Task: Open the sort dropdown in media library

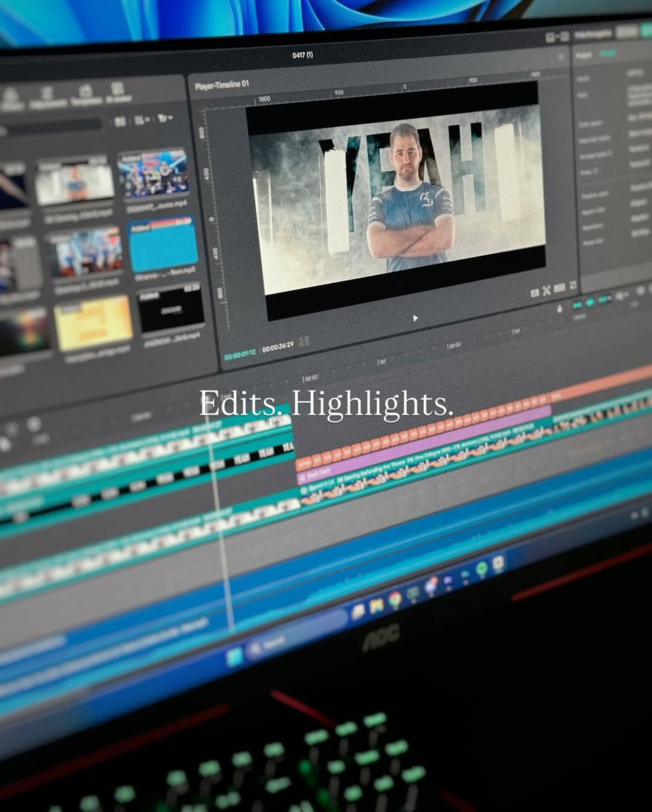Action: point(142,120)
